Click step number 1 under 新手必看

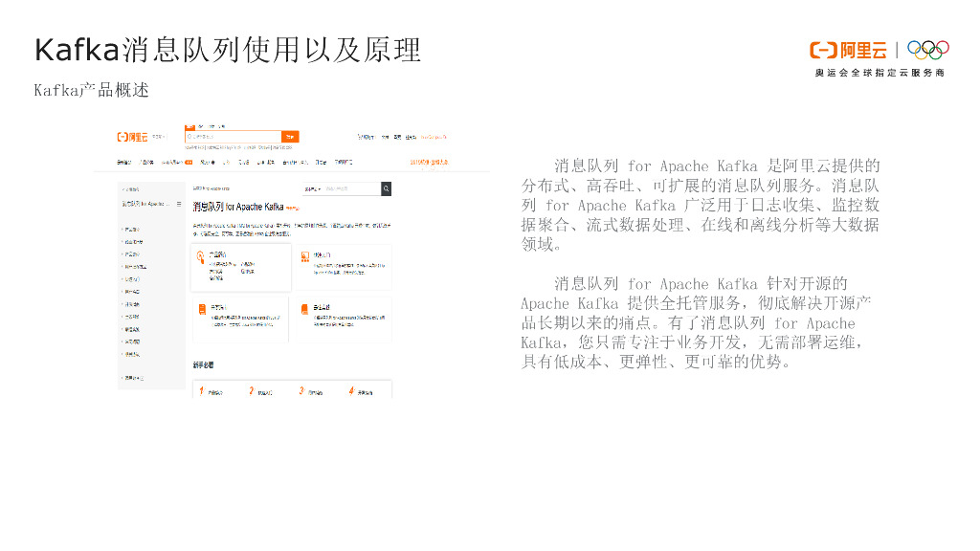click(x=201, y=391)
